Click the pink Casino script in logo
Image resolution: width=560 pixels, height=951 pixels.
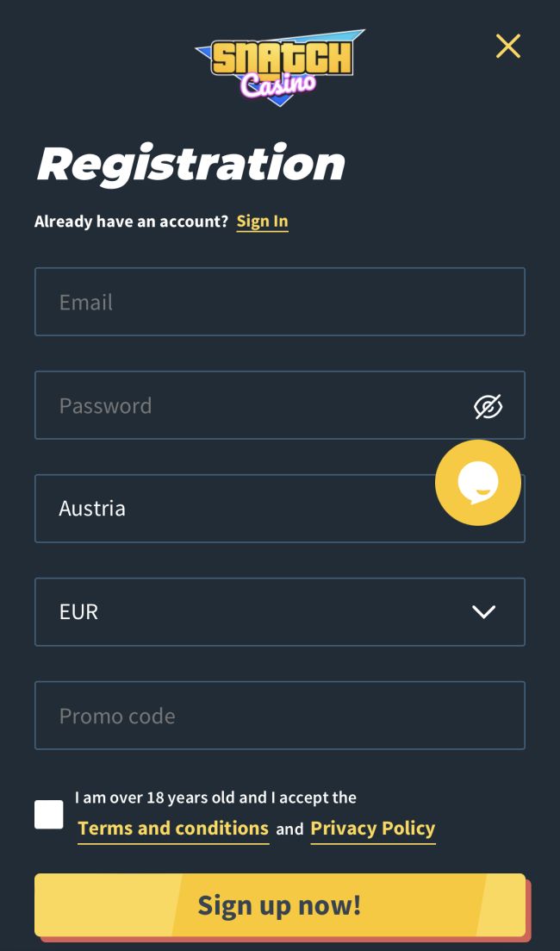click(x=277, y=85)
